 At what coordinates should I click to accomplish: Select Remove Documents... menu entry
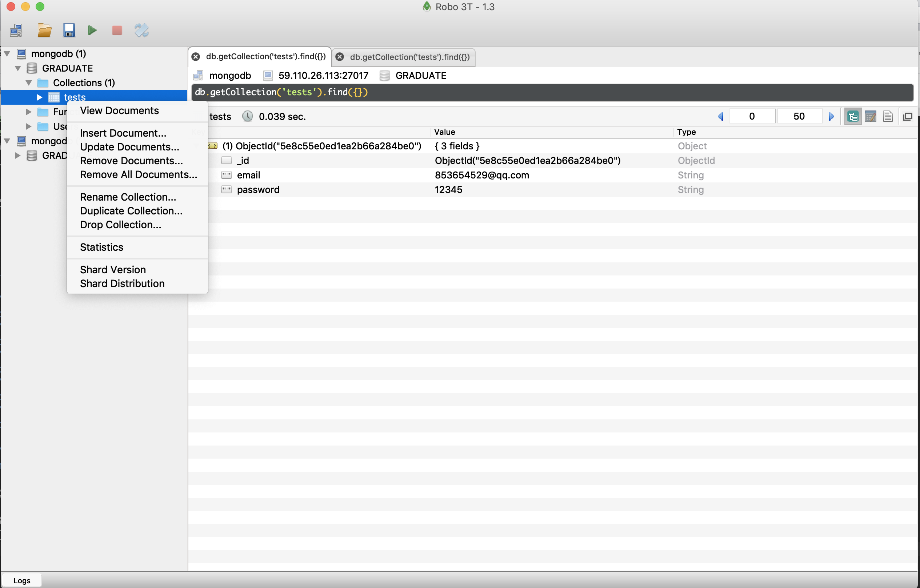tap(137, 161)
